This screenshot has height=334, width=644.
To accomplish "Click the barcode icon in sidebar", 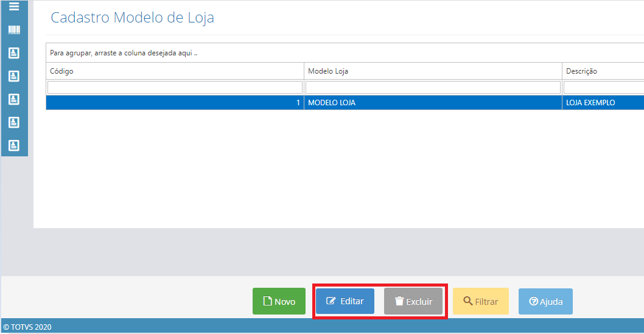I will pos(14,30).
